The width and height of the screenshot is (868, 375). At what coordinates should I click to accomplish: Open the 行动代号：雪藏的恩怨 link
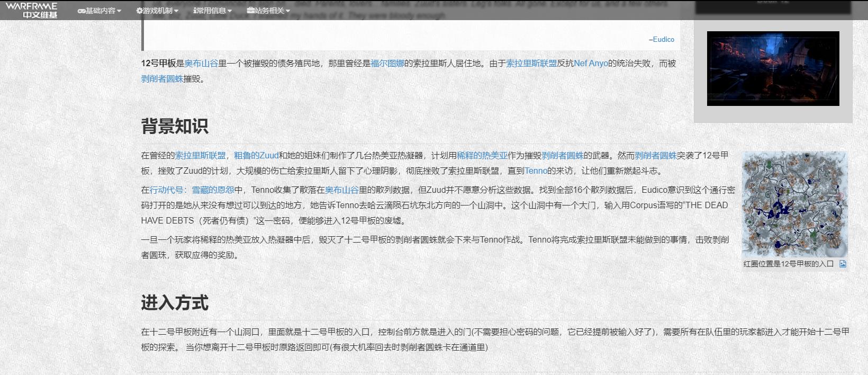(x=192, y=190)
